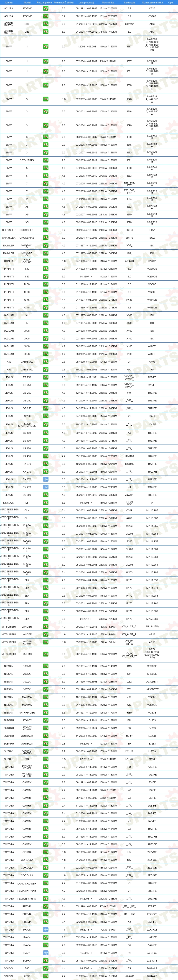The width and height of the screenshot is (178, 980).
Task: Click the petrol icon in the JAGUAR XJ BC engine row
Action: pyautogui.click(x=46, y=315)
